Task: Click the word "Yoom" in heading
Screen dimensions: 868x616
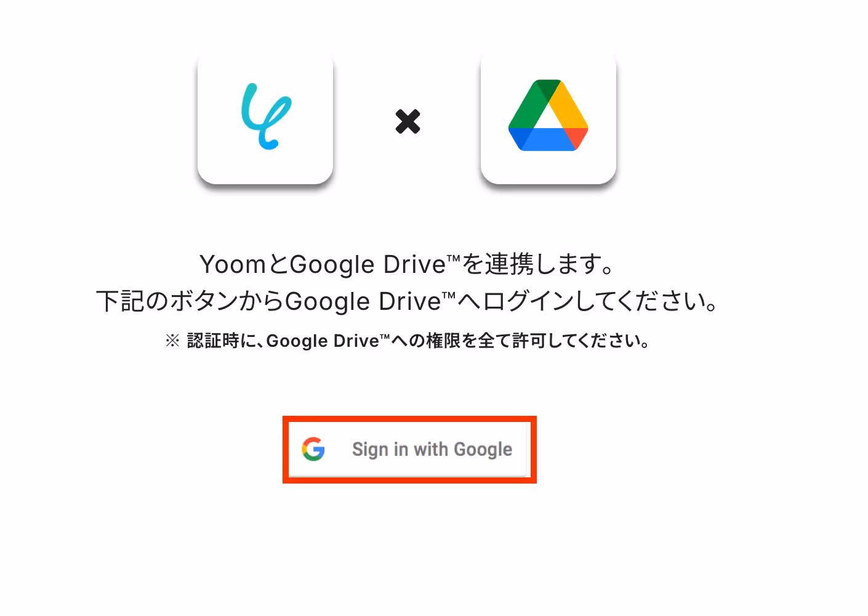Action: [233, 265]
